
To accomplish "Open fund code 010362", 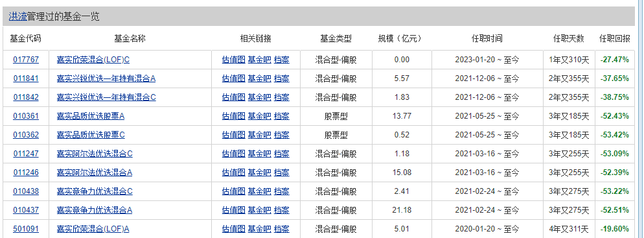I will [x=26, y=135].
